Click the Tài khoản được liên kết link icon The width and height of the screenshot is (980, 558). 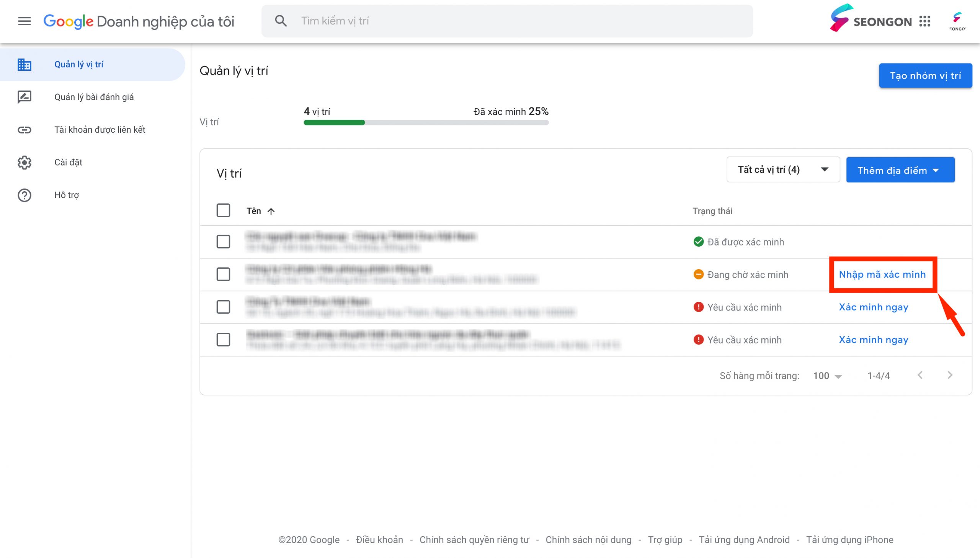(x=24, y=130)
